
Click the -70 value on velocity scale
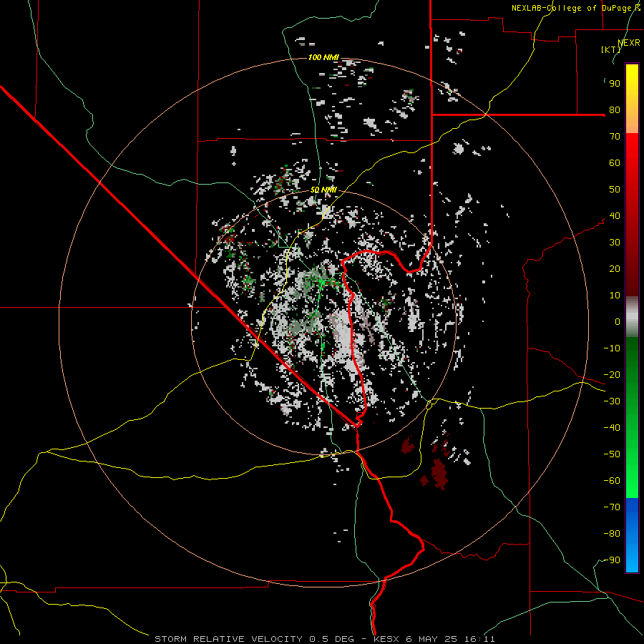tap(612, 507)
